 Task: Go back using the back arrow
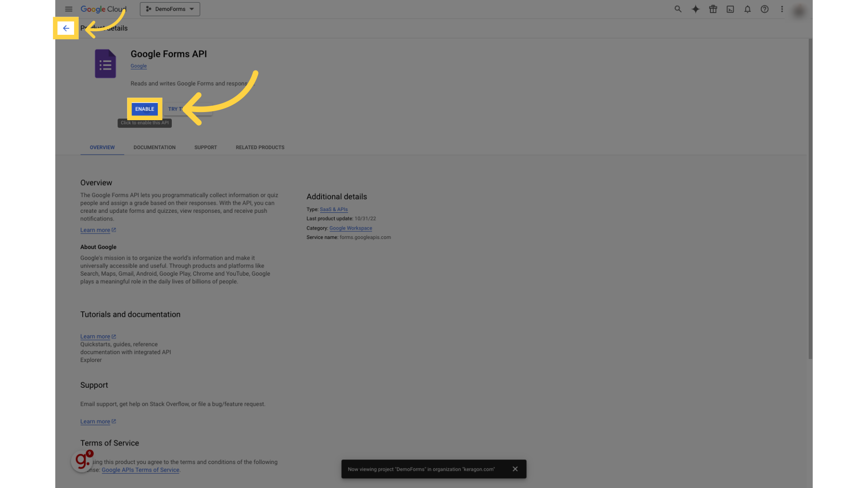[66, 28]
